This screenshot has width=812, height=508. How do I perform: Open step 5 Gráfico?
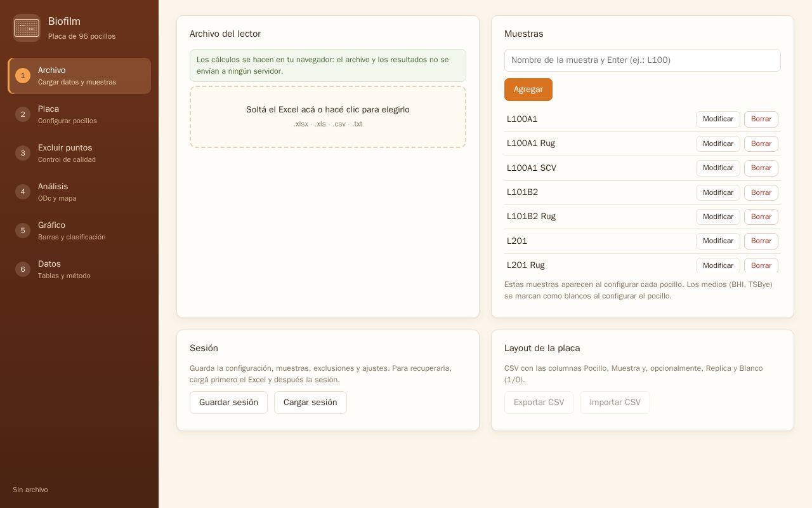pyautogui.click(x=79, y=231)
